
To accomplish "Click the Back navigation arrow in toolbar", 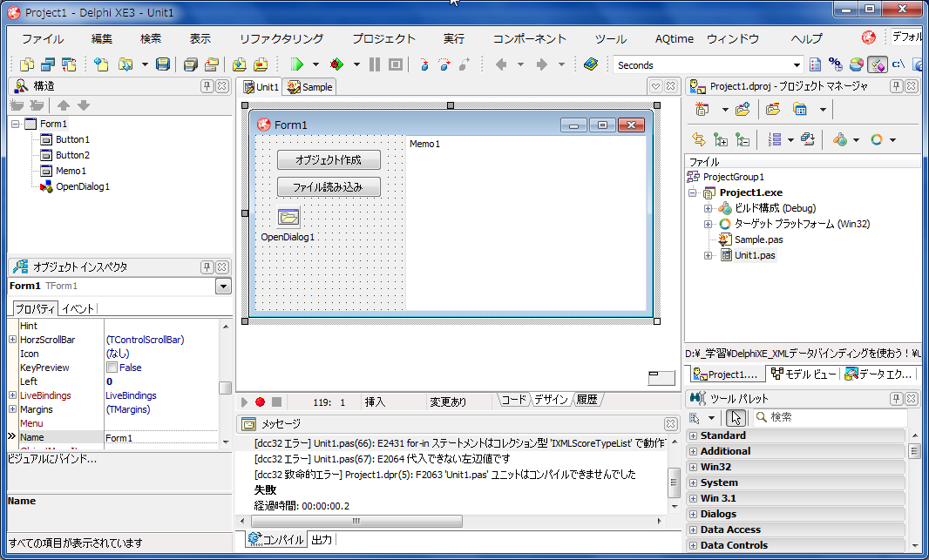I will coord(500,64).
